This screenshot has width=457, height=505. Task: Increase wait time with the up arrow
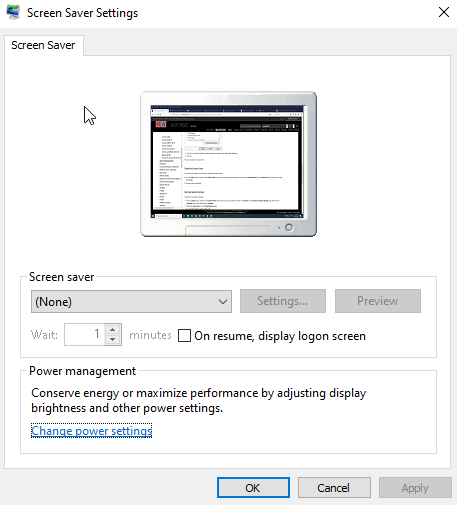(113, 329)
